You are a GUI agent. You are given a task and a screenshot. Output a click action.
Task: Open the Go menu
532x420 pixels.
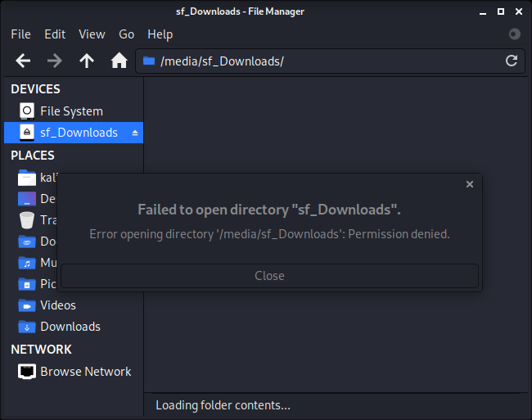[x=126, y=34]
